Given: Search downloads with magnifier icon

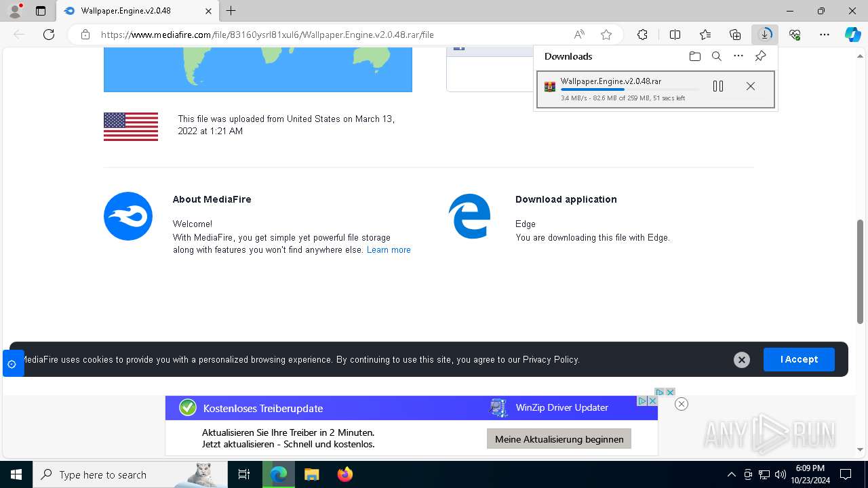Looking at the screenshot, I should 717,56.
